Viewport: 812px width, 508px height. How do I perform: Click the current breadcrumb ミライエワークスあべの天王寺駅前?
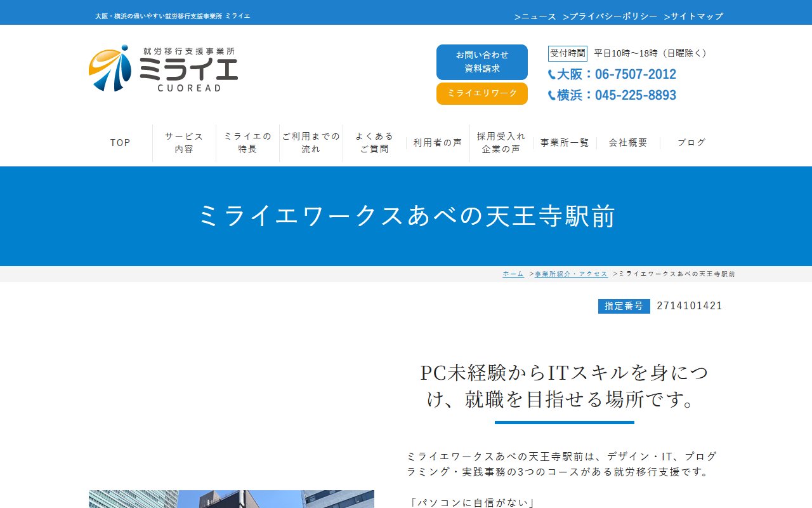pos(677,274)
